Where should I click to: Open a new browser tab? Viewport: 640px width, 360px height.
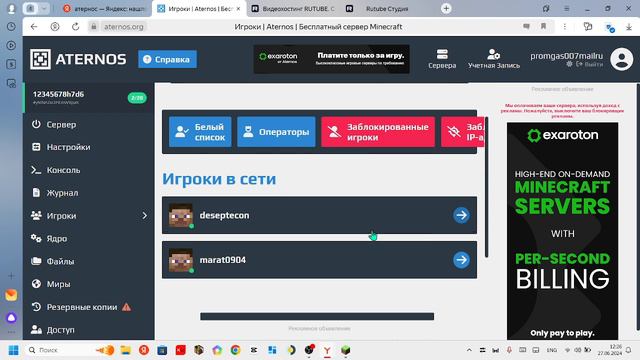pos(446,8)
